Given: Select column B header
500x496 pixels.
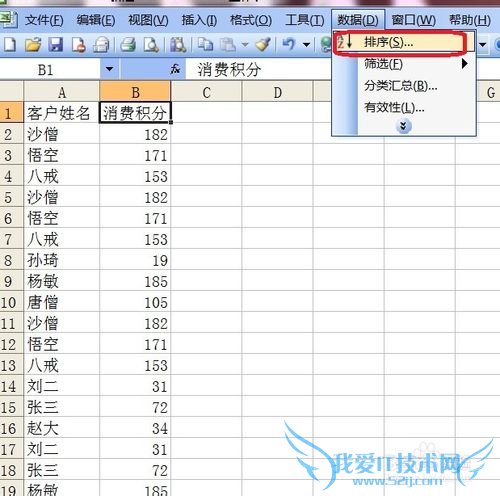Looking at the screenshot, I should 135,92.
